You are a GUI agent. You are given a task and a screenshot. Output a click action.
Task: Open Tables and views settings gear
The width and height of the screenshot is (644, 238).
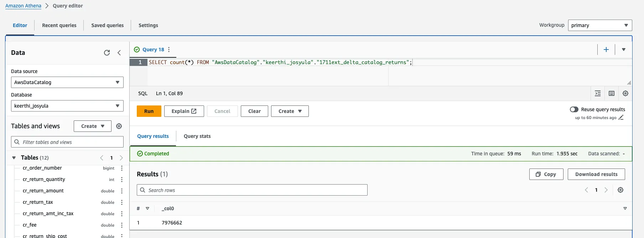pyautogui.click(x=119, y=126)
